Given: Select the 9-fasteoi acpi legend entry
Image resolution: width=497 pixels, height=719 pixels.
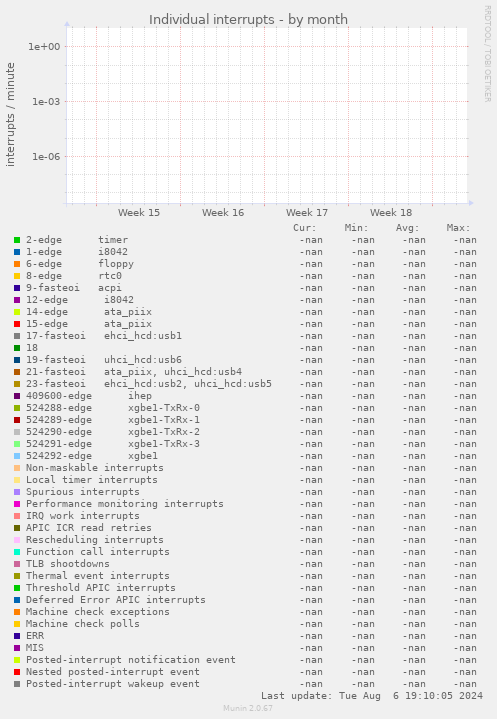Looking at the screenshot, I should point(74,288).
